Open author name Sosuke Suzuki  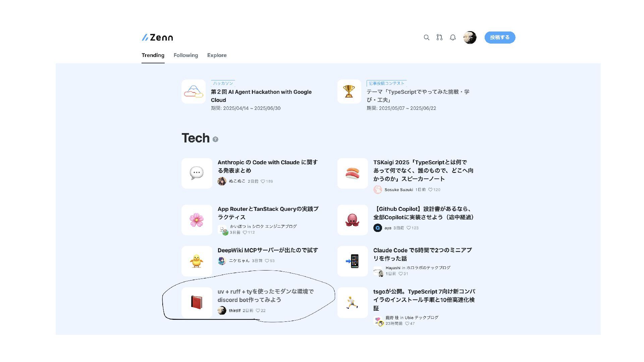399,190
